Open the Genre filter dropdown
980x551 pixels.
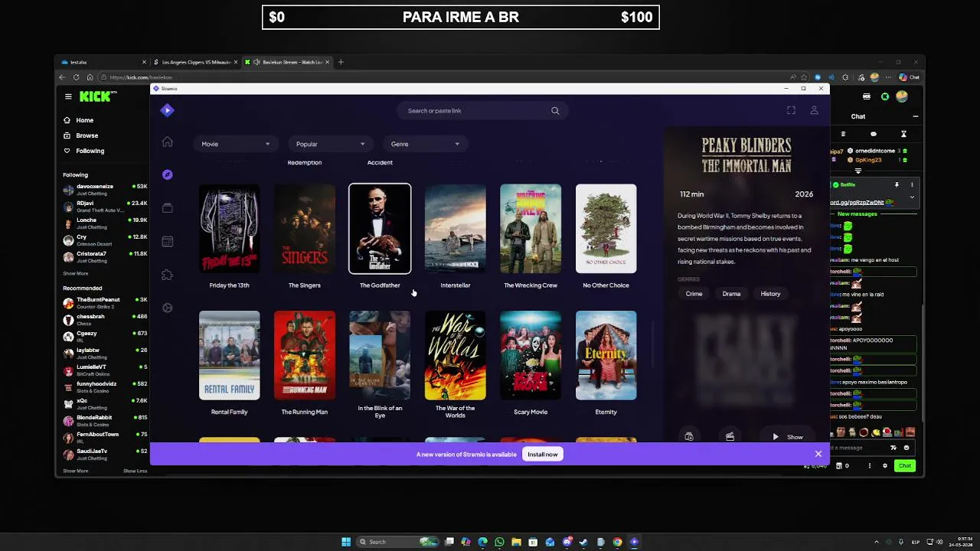pos(425,144)
